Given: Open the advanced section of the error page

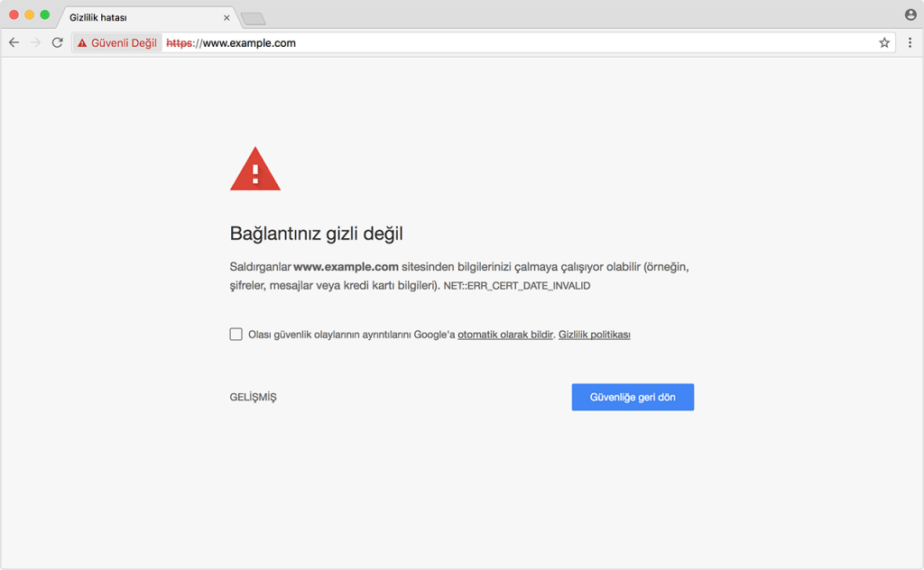Looking at the screenshot, I should pyautogui.click(x=254, y=397).
